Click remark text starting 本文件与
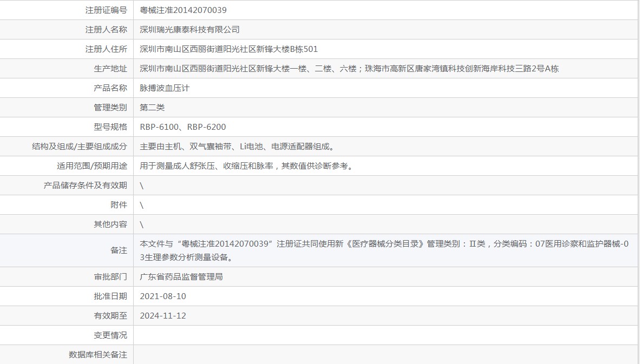Screen dimensions: 642x364 [x=384, y=251]
